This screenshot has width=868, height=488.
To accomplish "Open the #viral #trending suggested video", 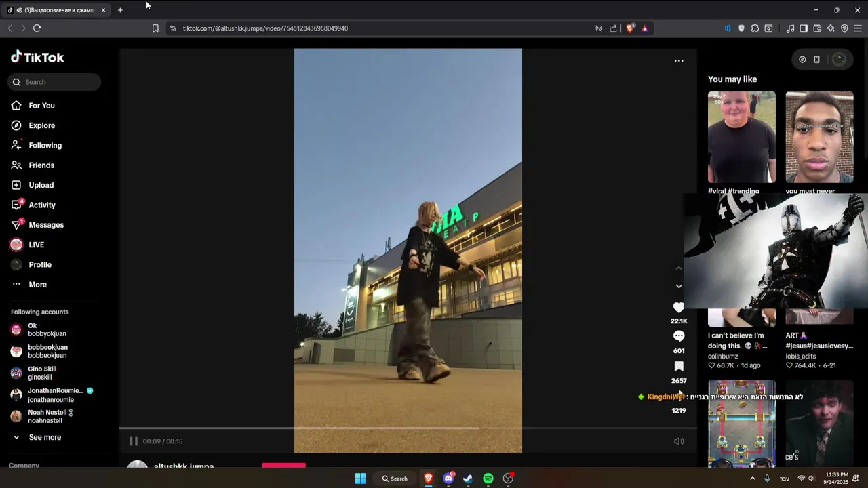I will tap(742, 138).
